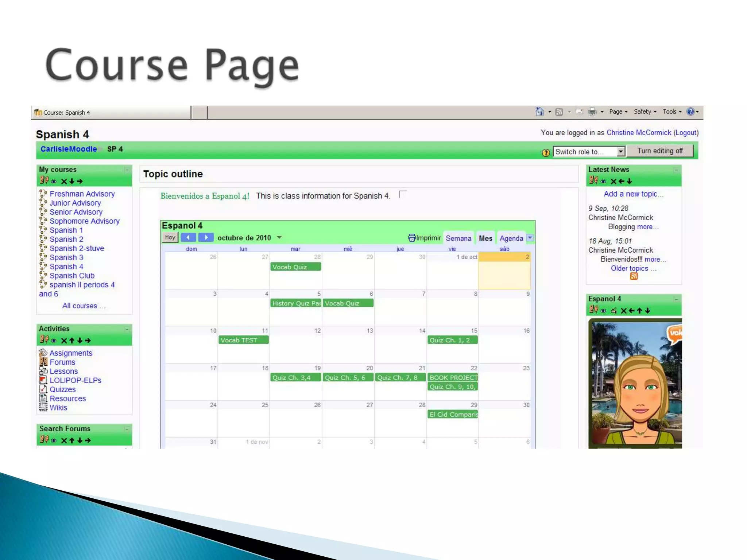Tick the checkbox beside class information text

(x=403, y=194)
